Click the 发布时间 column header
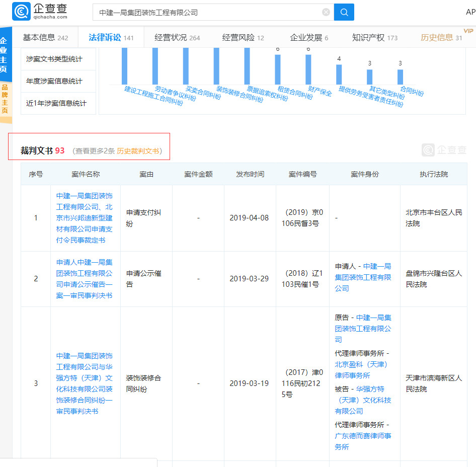This screenshot has width=476, height=467. [250, 174]
